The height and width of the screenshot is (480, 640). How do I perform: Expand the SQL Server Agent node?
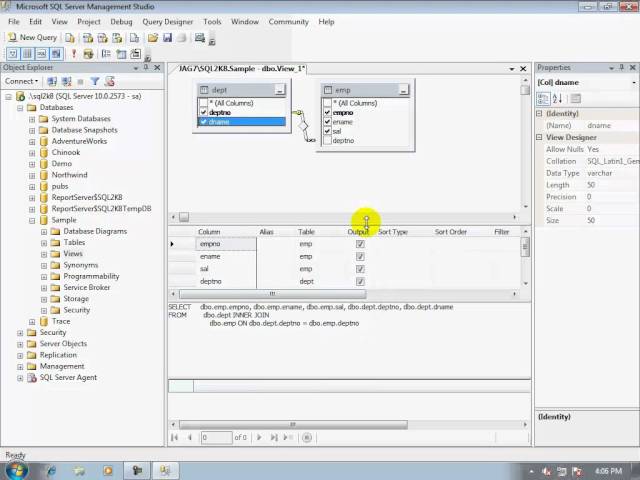click(20, 378)
